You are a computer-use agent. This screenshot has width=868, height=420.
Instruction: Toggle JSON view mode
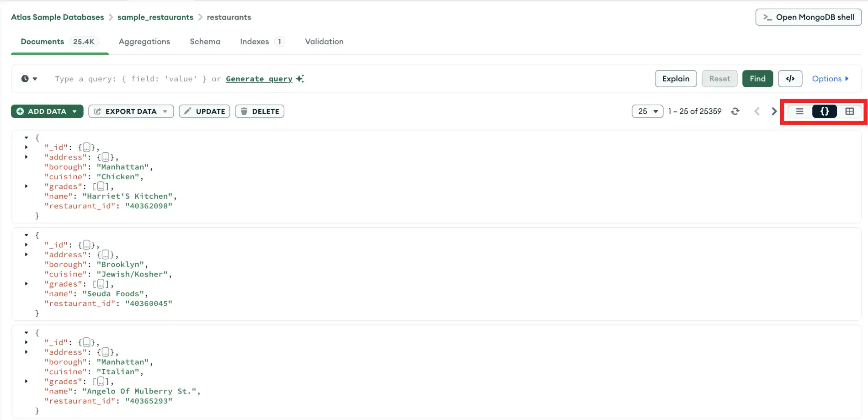point(824,111)
